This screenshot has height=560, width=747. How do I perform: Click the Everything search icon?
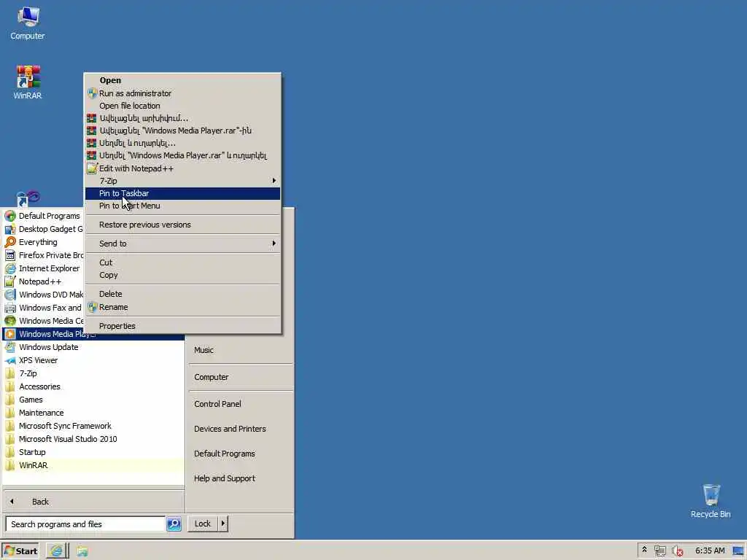[x=10, y=242]
